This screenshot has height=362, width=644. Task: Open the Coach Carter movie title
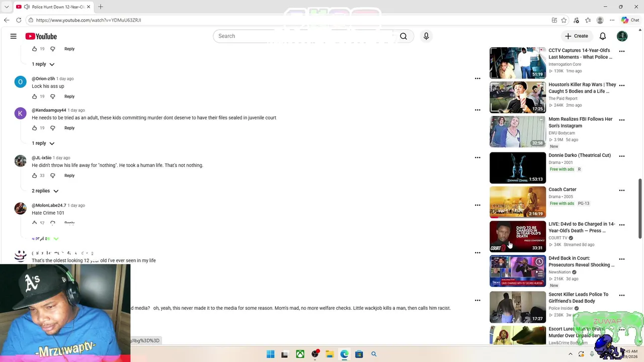[x=562, y=190]
